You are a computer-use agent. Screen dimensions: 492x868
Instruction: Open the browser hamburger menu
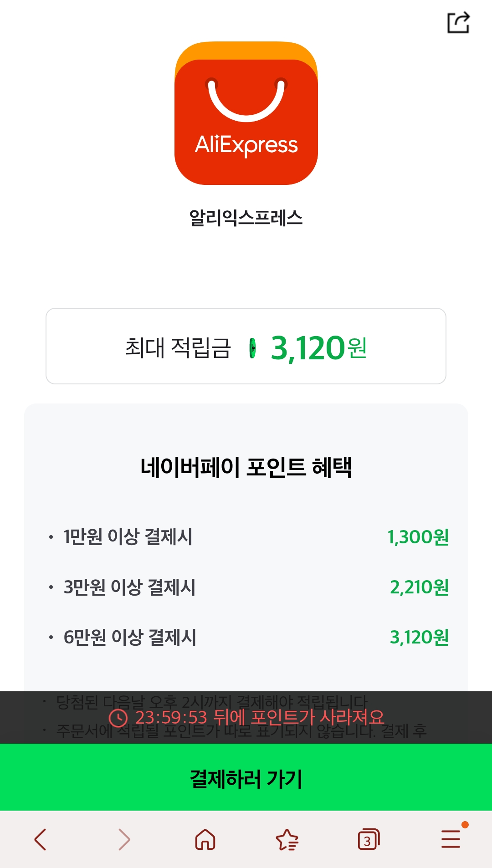click(x=451, y=839)
